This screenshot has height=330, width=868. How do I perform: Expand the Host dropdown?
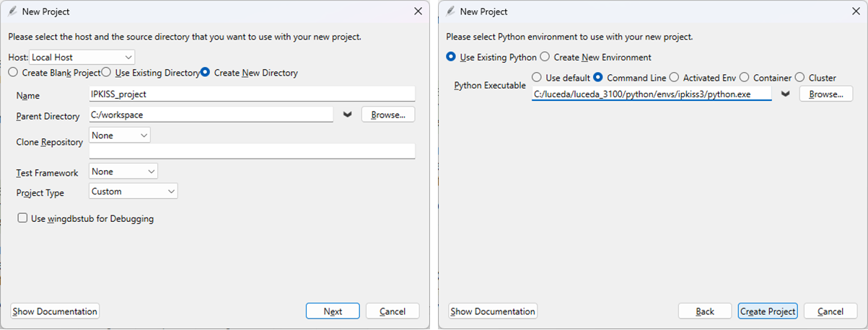(x=82, y=57)
